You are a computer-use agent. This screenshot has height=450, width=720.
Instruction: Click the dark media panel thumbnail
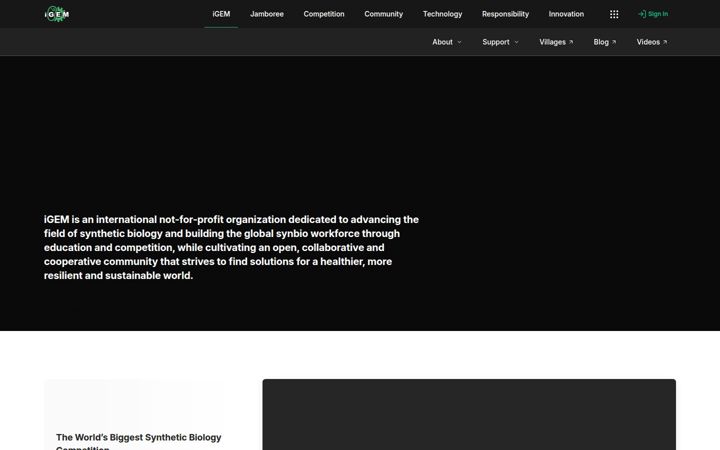click(x=469, y=415)
